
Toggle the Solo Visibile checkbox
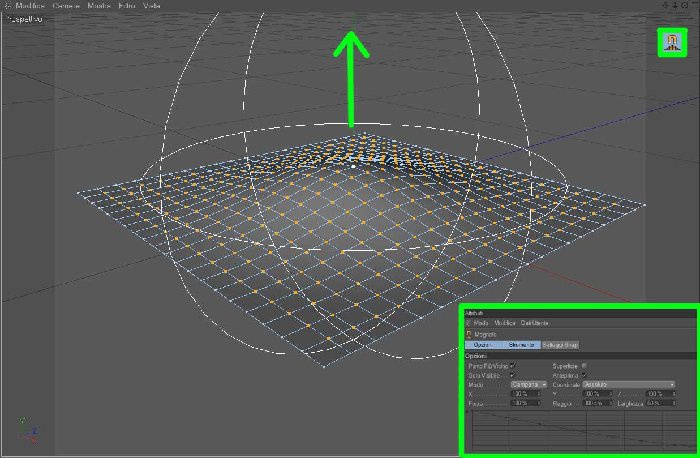pos(512,375)
